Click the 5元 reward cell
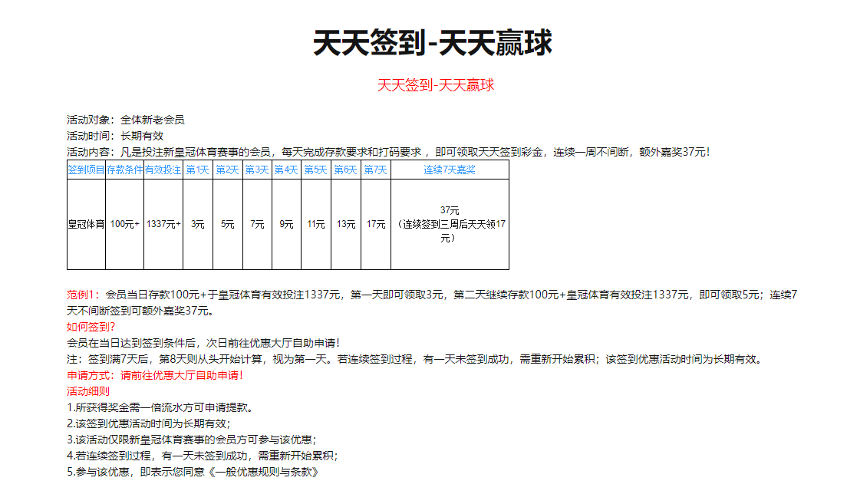Image resolution: width=847 pixels, height=504 pixels. [227, 224]
